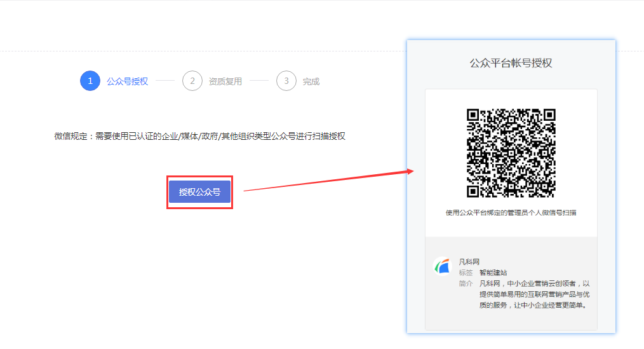This screenshot has width=644, height=349.
Task: Open the 公众号授权 step label
Action: coord(127,81)
